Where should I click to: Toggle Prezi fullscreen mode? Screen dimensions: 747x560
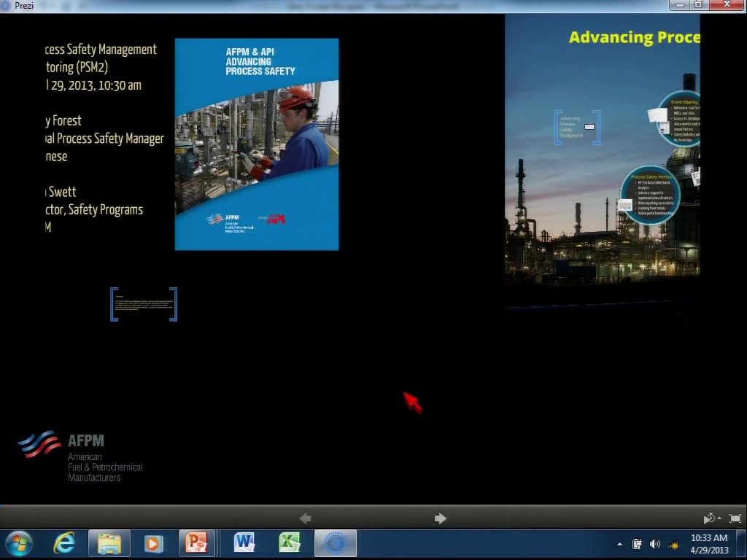[735, 518]
